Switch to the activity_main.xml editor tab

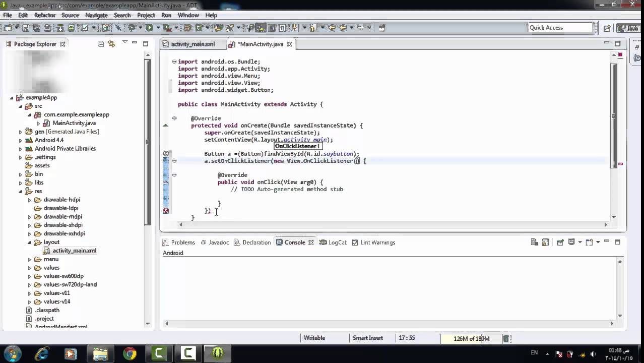click(192, 44)
